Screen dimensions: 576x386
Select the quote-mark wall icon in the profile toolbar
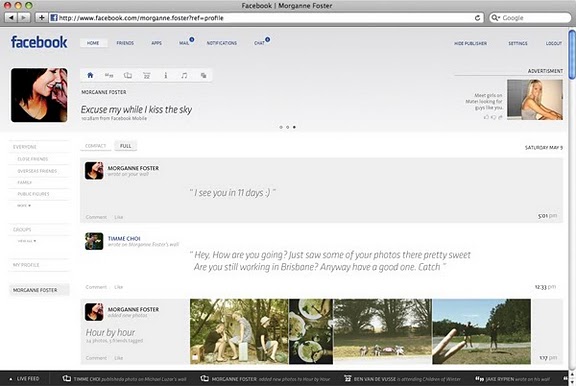(109, 75)
